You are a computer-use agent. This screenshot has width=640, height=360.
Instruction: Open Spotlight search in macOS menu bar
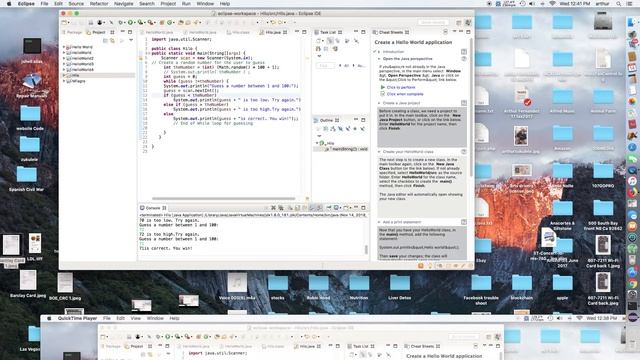click(x=619, y=4)
